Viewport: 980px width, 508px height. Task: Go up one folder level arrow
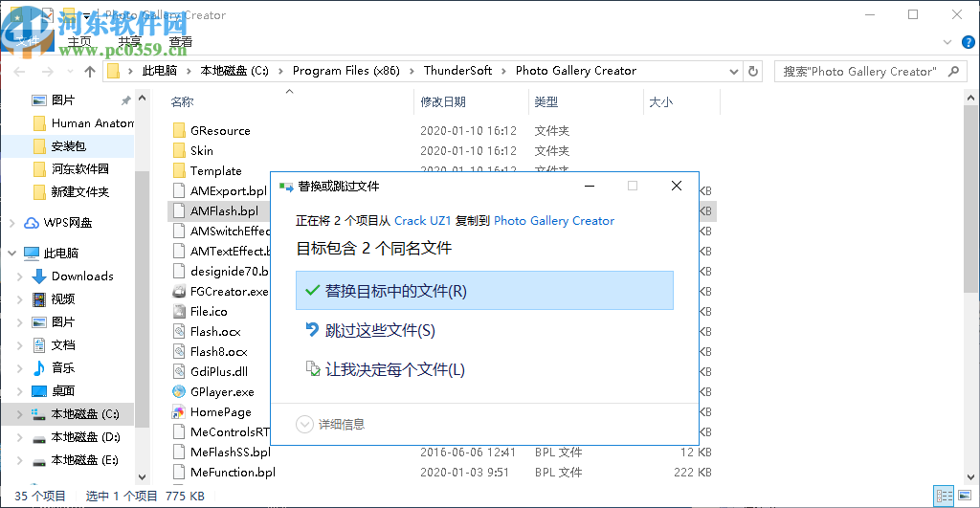89,71
